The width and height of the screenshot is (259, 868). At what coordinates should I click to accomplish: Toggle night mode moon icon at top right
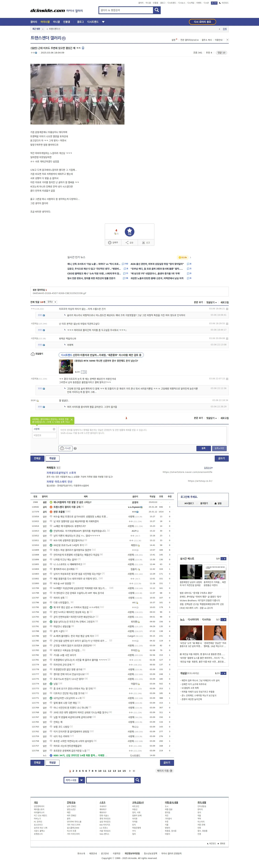click(220, 3)
